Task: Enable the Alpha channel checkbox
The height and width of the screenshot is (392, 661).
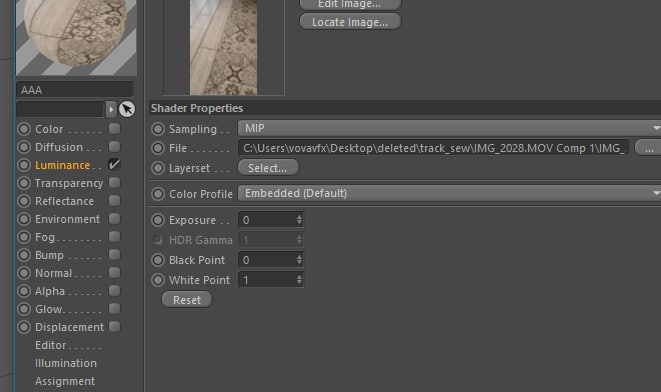Action: [x=114, y=290]
